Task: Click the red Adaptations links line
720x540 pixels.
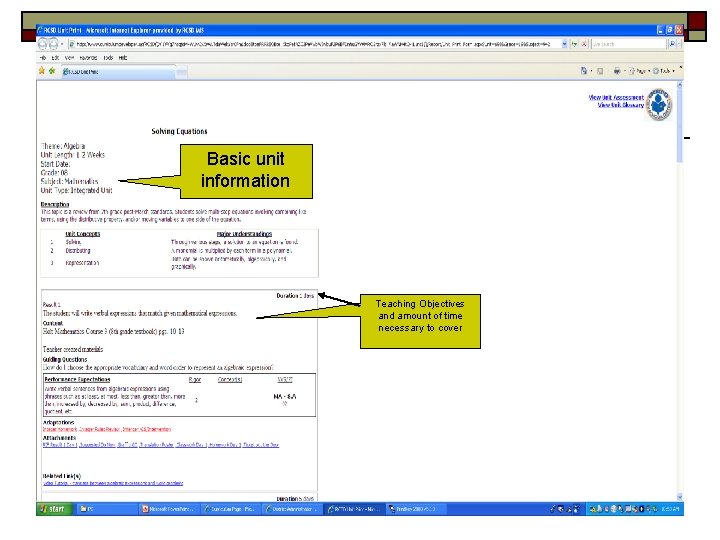Action: click(x=107, y=429)
